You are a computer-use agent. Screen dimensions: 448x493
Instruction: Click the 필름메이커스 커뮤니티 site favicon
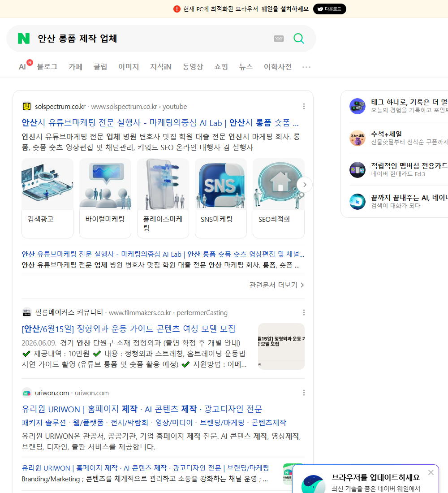point(27,312)
